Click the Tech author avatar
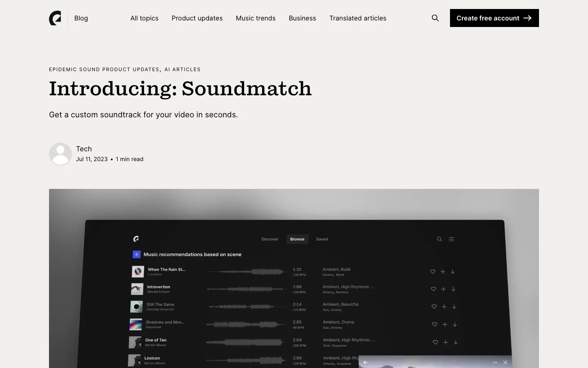The width and height of the screenshot is (588, 368). (60, 154)
